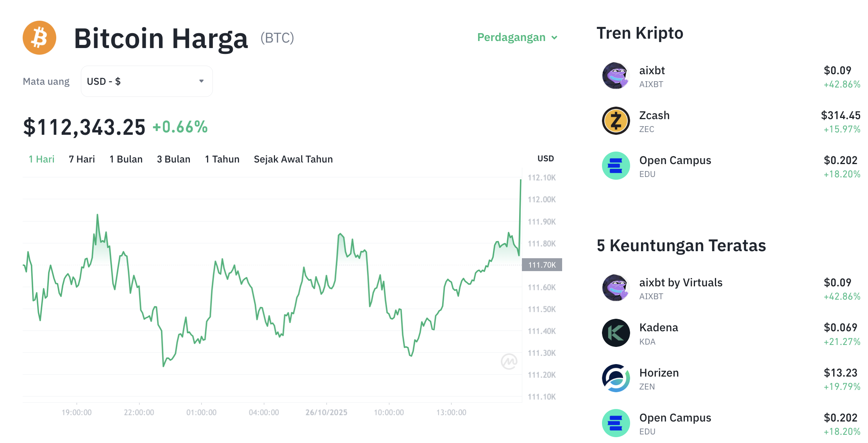
Task: Click the currency selector dropdown arrow
Action: [x=202, y=81]
